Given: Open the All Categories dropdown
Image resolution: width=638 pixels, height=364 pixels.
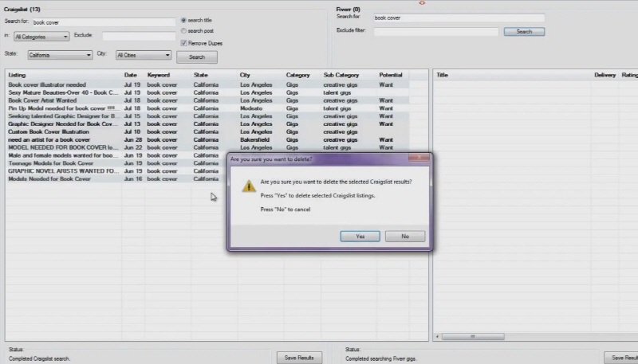Looking at the screenshot, I should click(41, 37).
